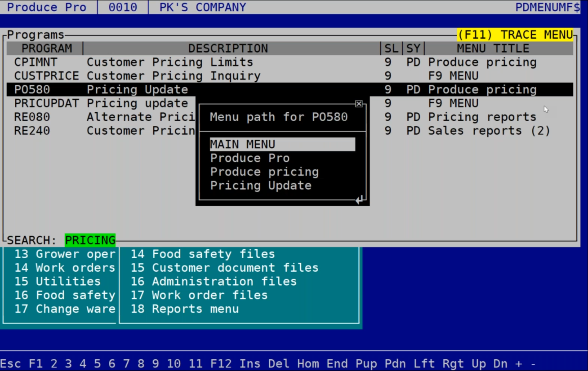588x371 pixels.
Task: Click the Dn key in bottom key bar
Action: [x=500, y=363]
